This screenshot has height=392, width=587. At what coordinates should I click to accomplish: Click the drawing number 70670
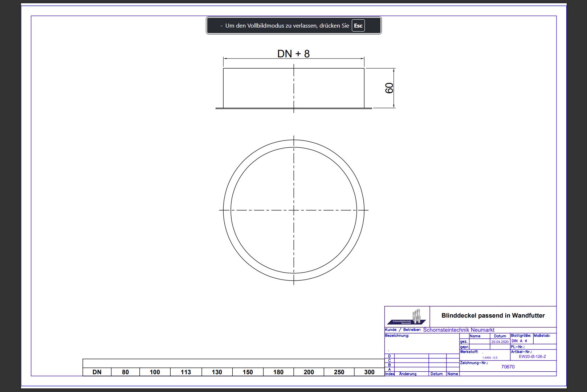(x=507, y=367)
